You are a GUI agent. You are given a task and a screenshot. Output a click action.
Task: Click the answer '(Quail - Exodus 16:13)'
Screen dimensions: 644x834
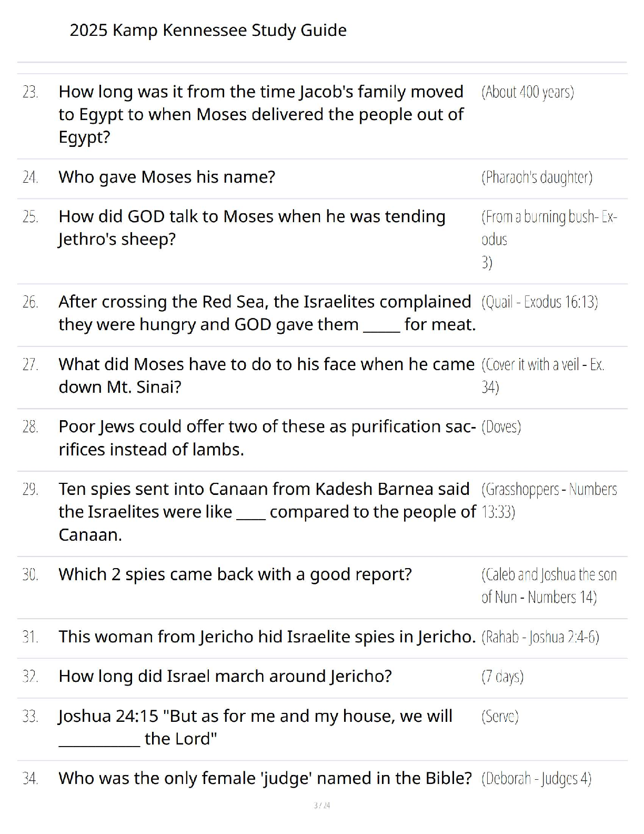click(x=540, y=302)
